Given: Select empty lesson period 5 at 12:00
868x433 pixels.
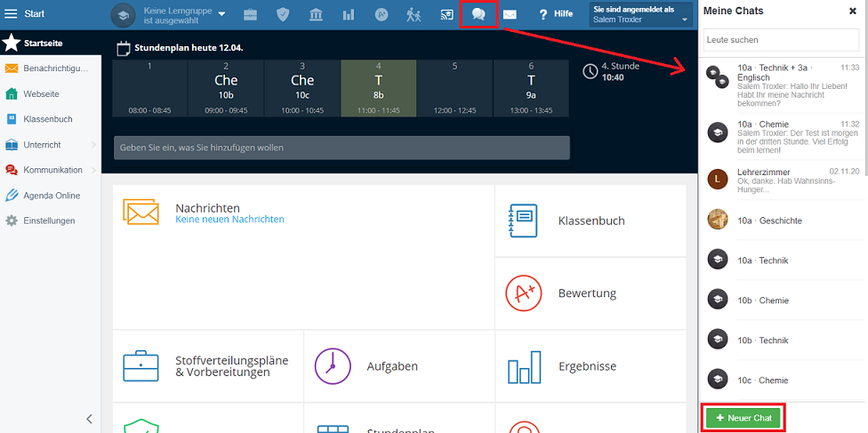Looking at the screenshot, I should tap(454, 89).
